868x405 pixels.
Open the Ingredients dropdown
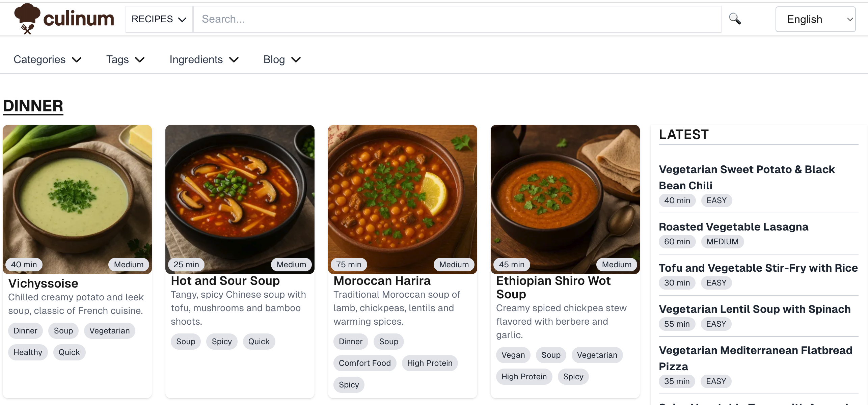[204, 59]
